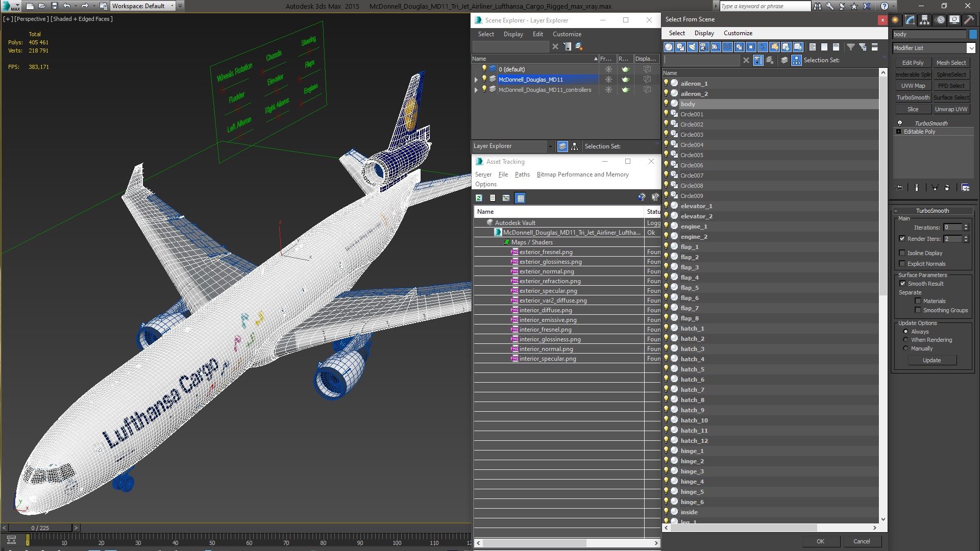980x551 pixels.
Task: Click OK in Select From Scene dialog
Action: [x=820, y=541]
